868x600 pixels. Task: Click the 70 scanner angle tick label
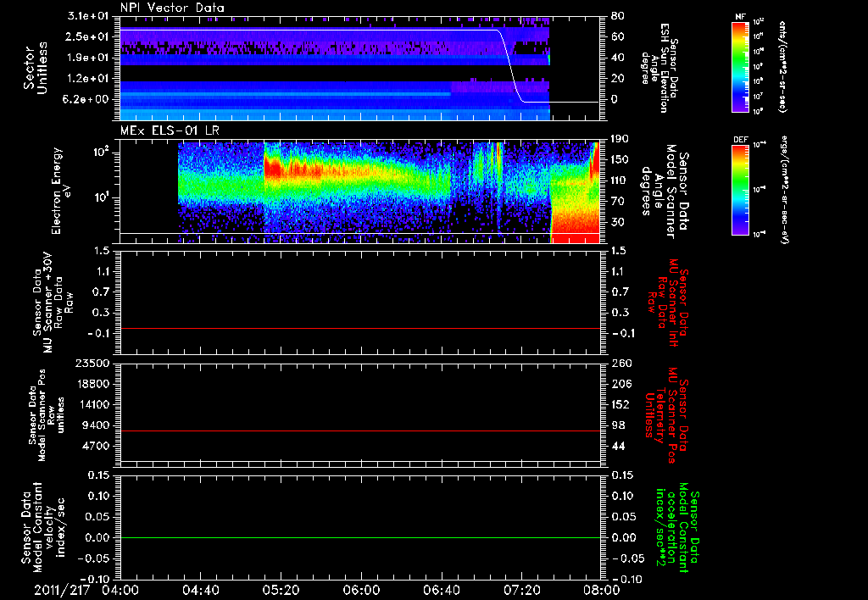point(617,201)
